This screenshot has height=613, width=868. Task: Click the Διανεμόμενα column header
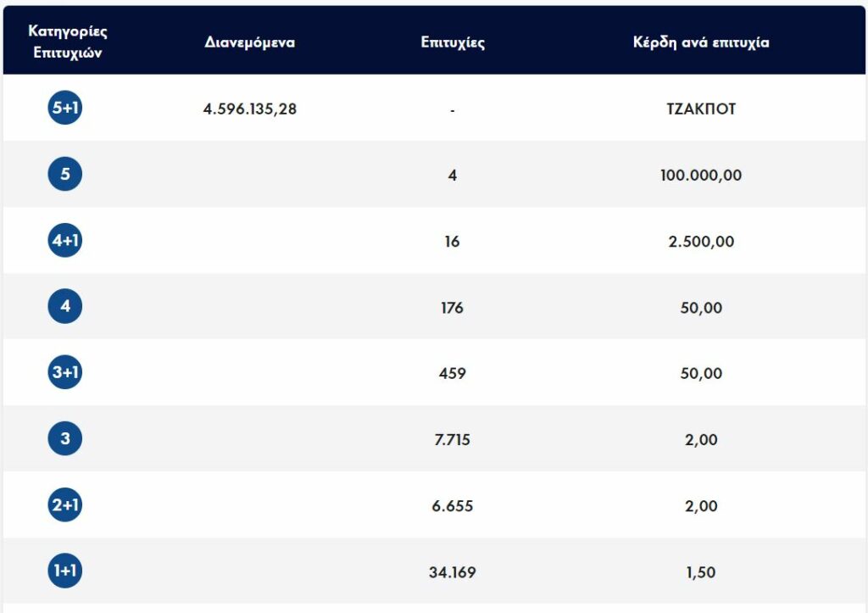[250, 42]
